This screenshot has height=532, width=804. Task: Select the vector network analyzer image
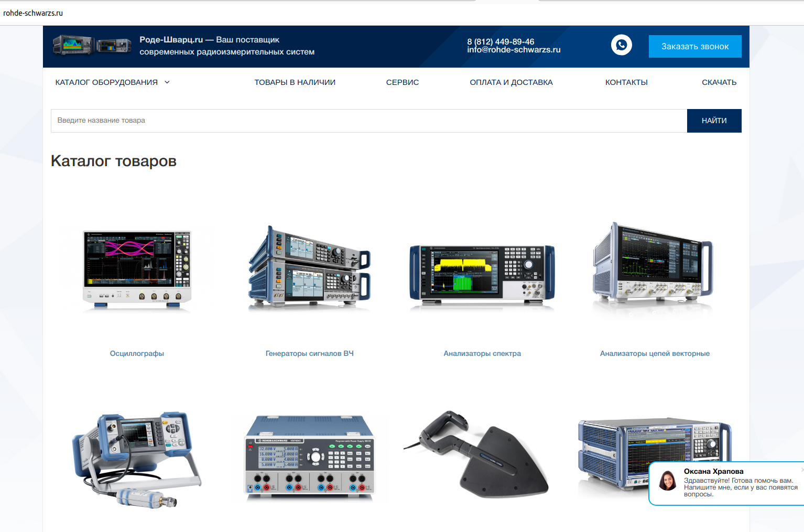(653, 268)
